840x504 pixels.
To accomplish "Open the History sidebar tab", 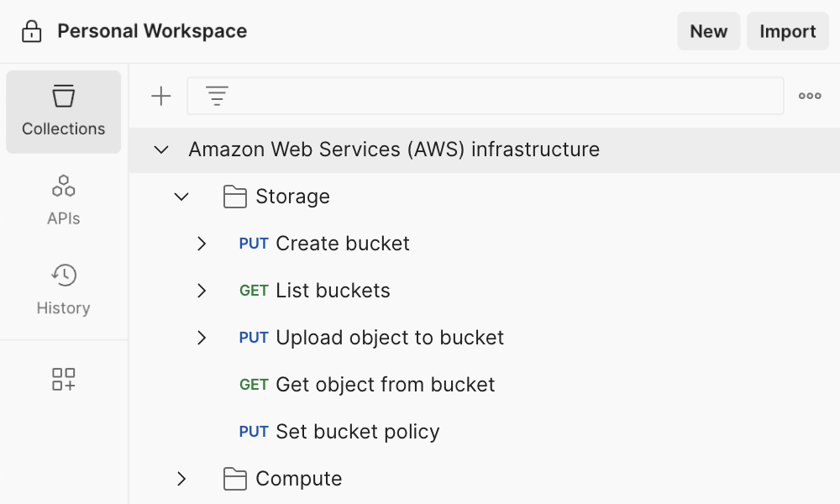I will point(63,290).
